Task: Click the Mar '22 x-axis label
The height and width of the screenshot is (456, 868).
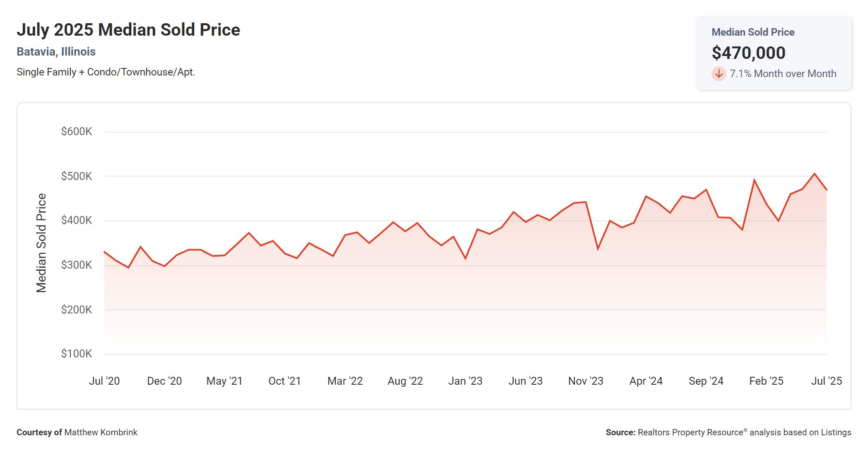Action: [345, 381]
